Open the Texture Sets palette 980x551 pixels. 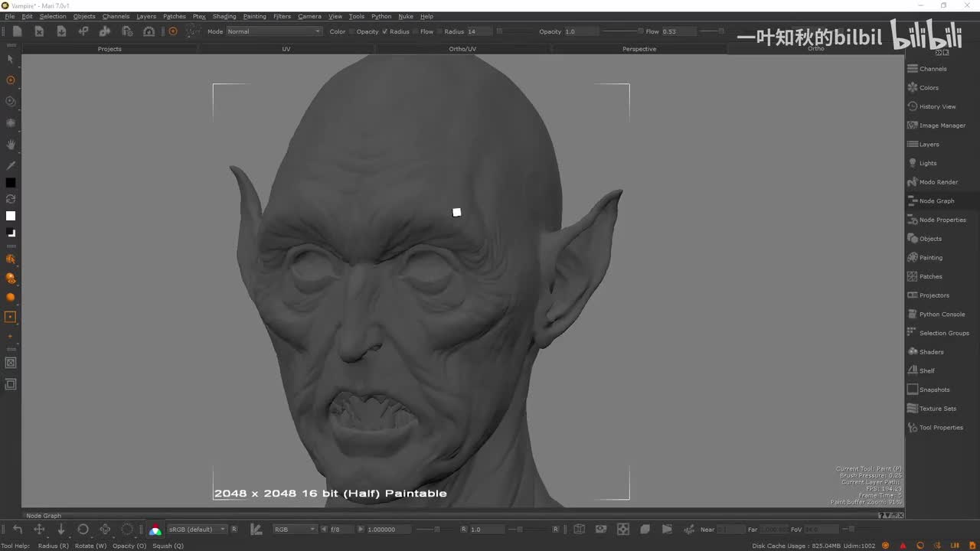coord(937,409)
